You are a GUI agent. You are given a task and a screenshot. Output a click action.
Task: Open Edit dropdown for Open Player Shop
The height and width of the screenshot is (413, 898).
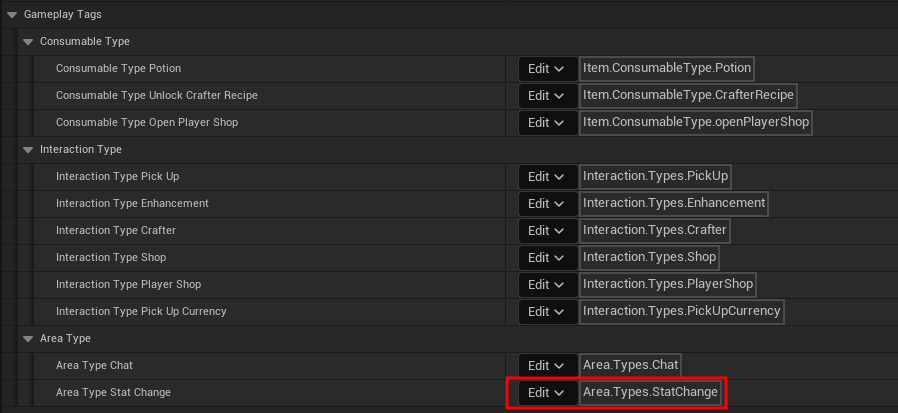(548, 123)
